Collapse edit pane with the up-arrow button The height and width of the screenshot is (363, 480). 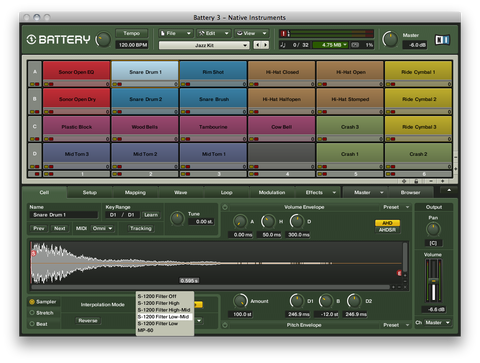pyautogui.click(x=449, y=190)
